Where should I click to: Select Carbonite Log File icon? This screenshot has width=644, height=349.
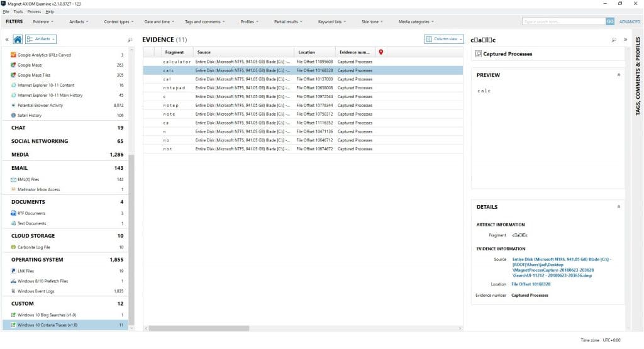tap(13, 247)
